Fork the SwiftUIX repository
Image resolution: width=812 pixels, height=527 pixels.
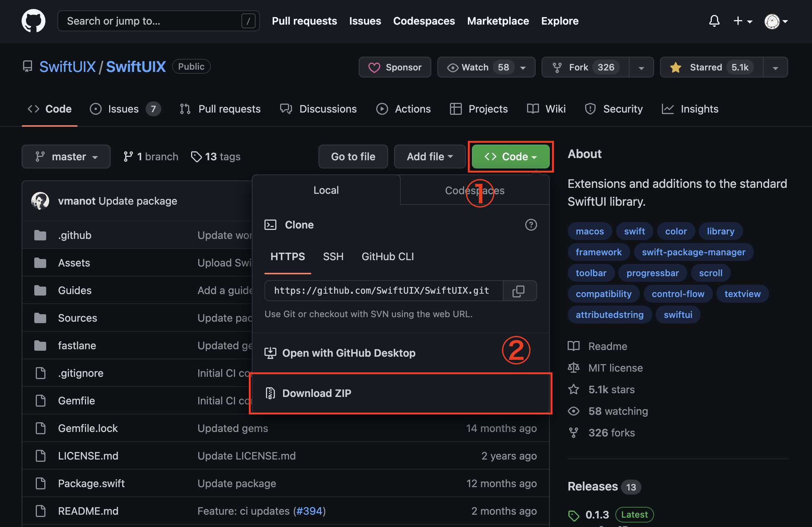586,67
